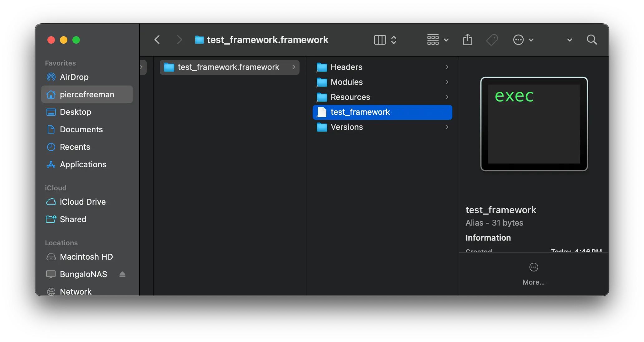
Task: Select Macintosh HD under Locations
Action: pos(86,257)
